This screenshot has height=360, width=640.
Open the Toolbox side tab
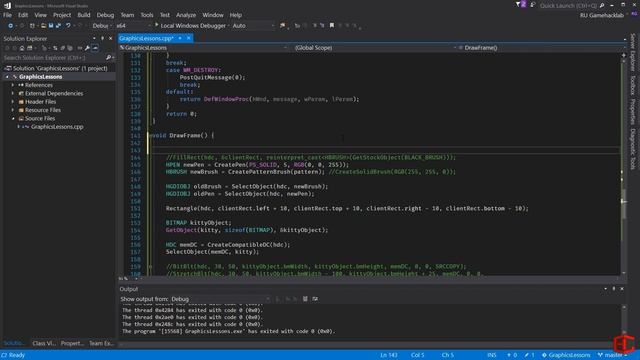click(x=633, y=85)
